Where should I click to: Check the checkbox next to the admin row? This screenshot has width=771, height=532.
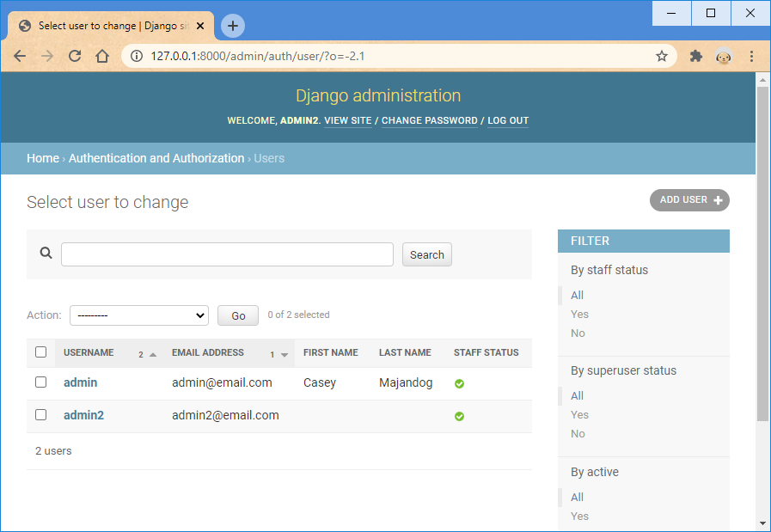point(40,382)
